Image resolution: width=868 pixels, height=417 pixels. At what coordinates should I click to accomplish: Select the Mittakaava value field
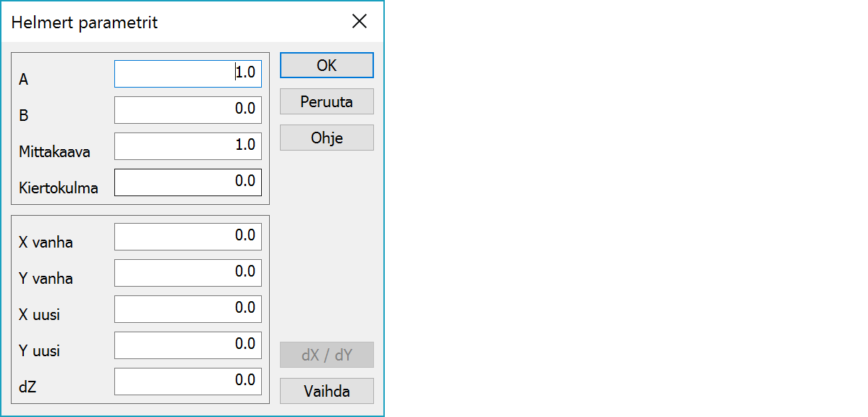(x=188, y=146)
